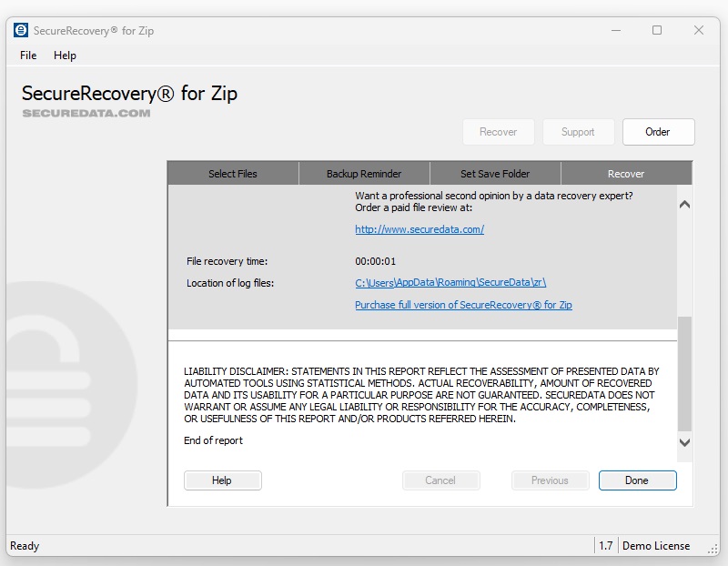Click the Purchase full version of SecureRecovery link

463,305
